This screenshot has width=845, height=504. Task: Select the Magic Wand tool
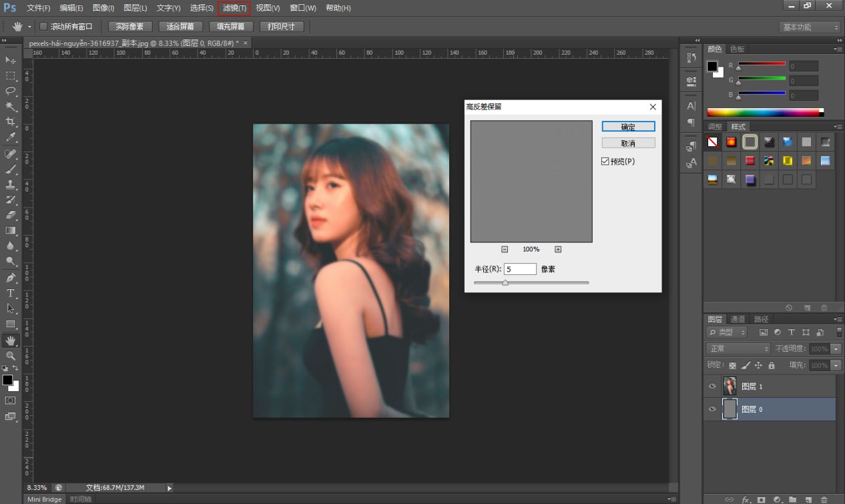pyautogui.click(x=11, y=106)
